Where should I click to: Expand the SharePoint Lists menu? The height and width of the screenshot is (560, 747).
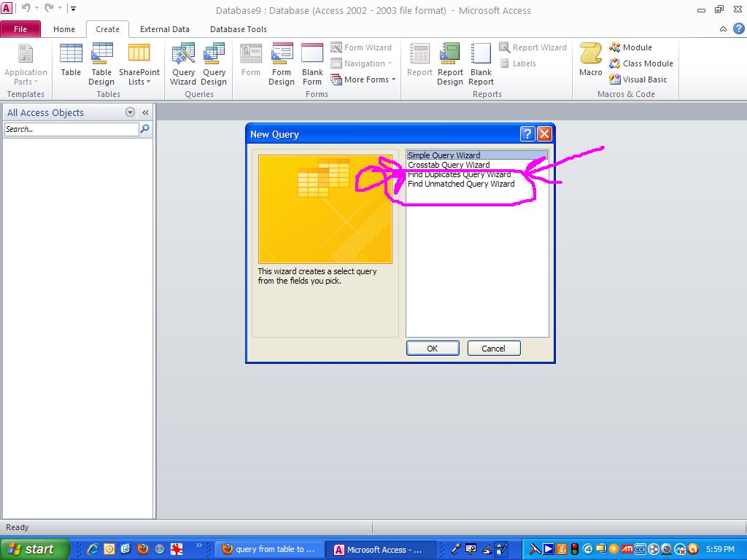click(139, 64)
